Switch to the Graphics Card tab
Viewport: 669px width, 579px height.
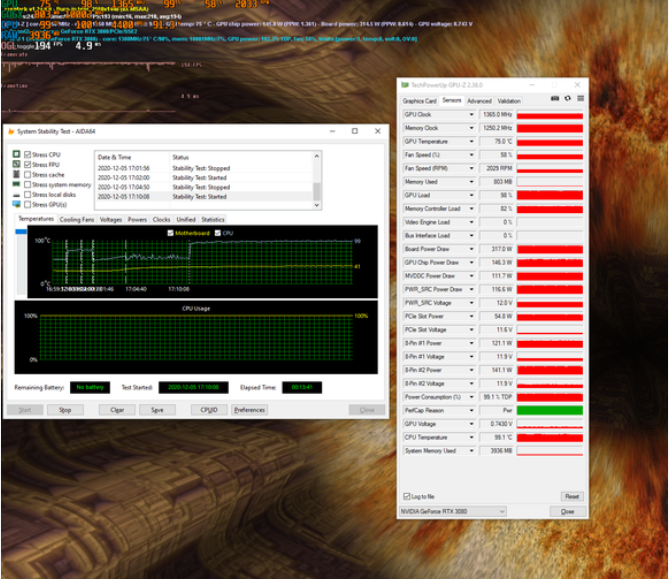419,101
